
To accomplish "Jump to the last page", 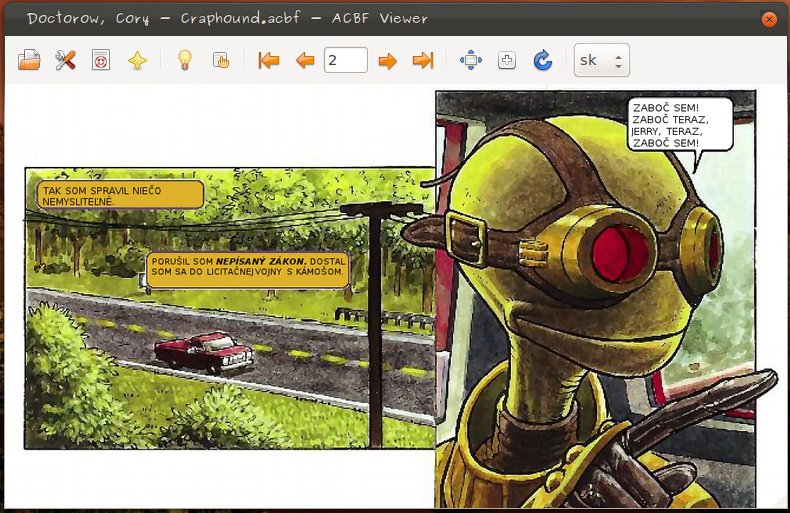I will [423, 60].
